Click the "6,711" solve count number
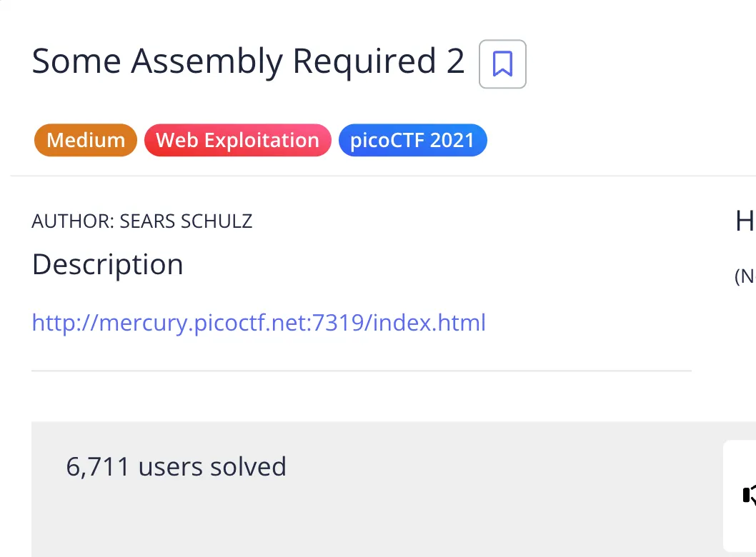Screen dimensions: 756x557 (98, 466)
